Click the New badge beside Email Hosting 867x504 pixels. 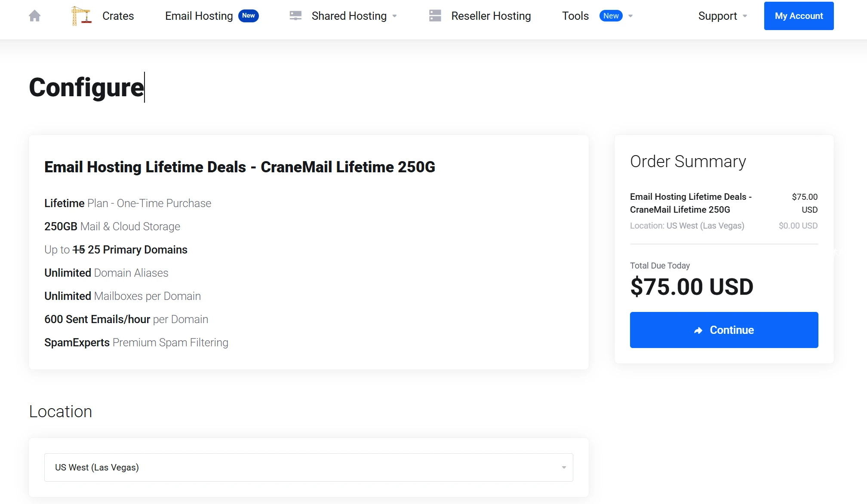pyautogui.click(x=249, y=16)
